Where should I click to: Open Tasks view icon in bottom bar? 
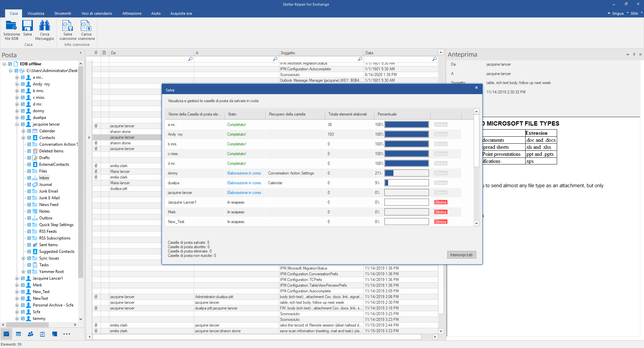pyautogui.click(x=43, y=334)
